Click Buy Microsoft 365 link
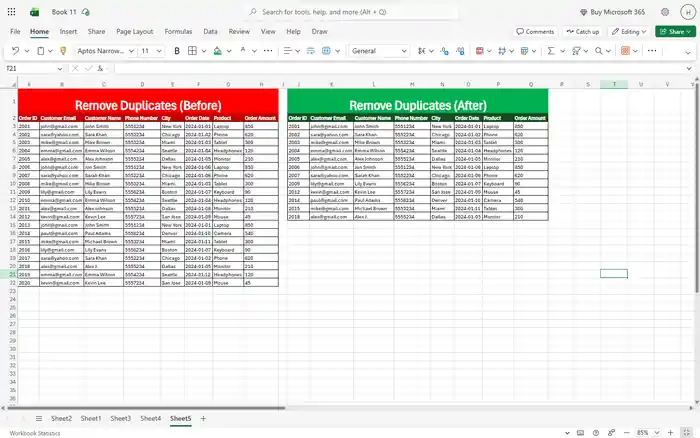 (x=612, y=12)
